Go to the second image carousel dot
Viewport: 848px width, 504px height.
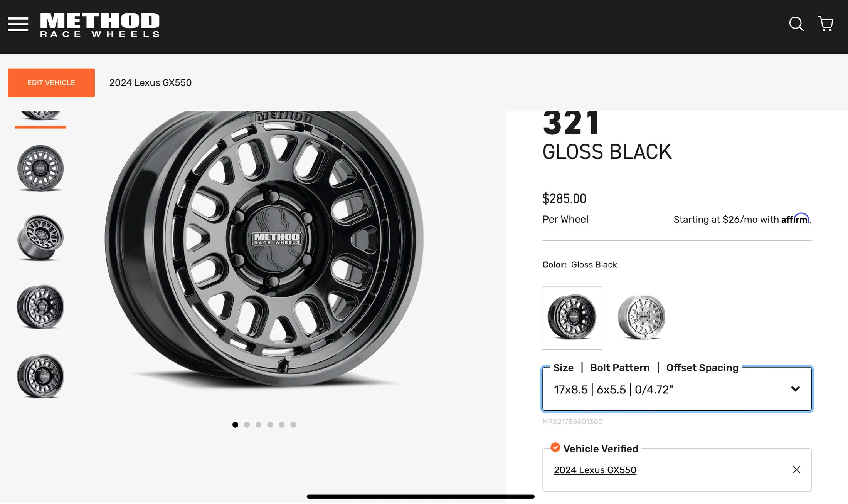coord(247,425)
